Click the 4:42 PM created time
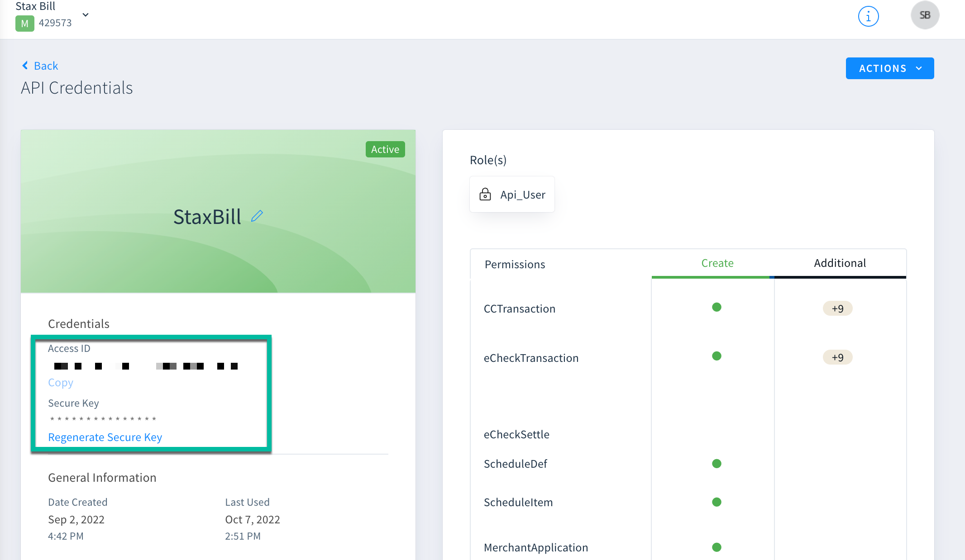 (66, 536)
